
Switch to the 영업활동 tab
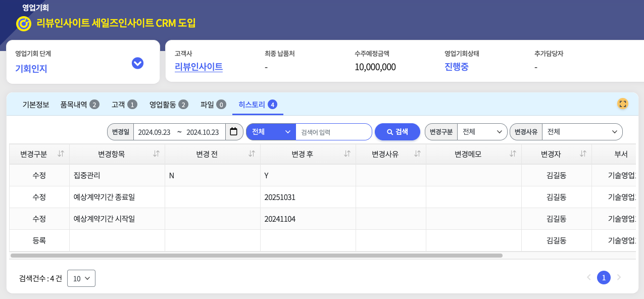click(168, 105)
